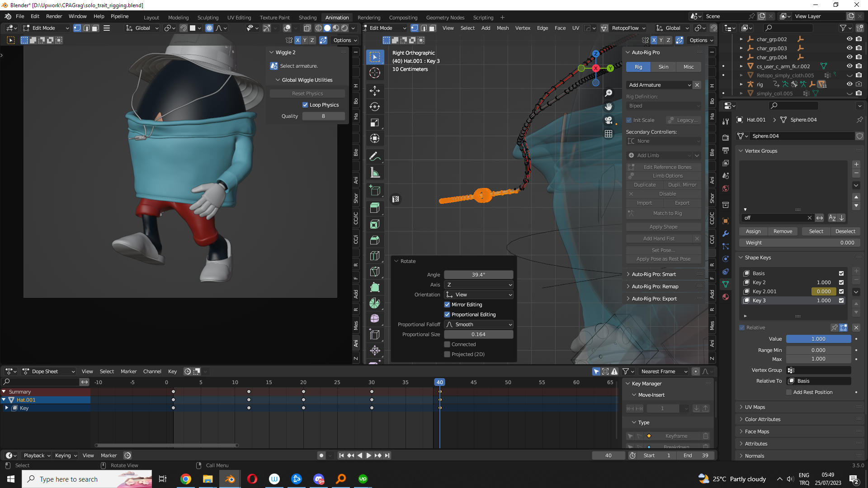Click the Cursor tool icon
Viewport: 868px width, 488px height.
coord(375,73)
